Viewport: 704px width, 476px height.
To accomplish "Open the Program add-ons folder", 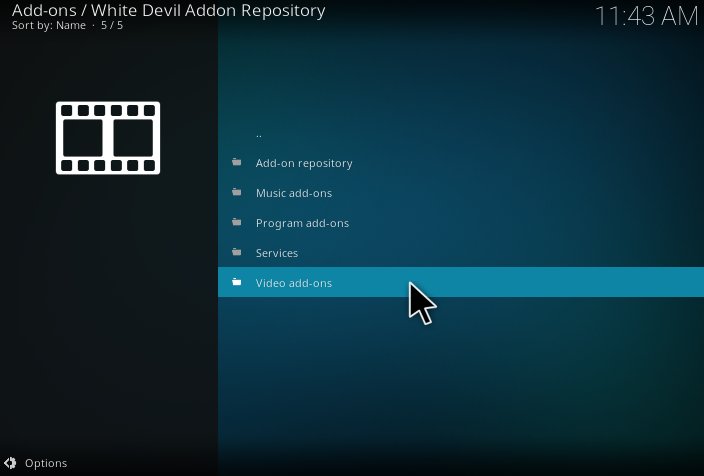I will [461, 223].
